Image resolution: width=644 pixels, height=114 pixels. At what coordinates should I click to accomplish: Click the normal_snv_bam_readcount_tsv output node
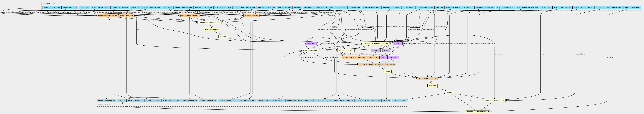coord(299,101)
